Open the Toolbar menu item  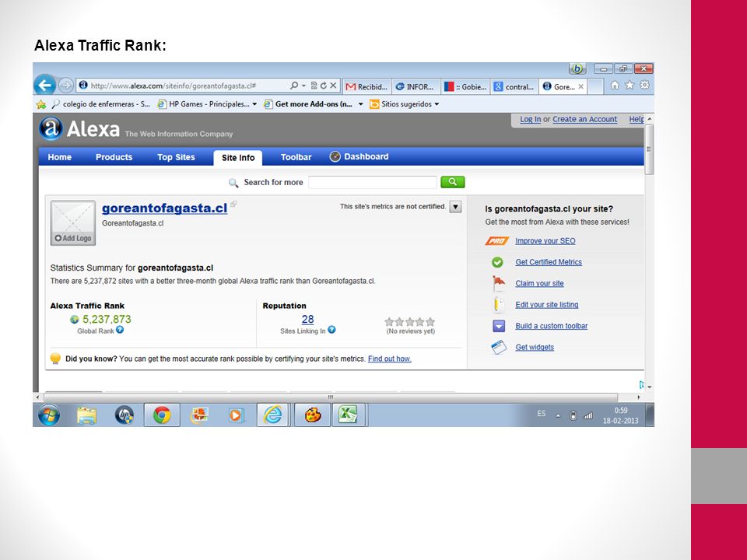pyautogui.click(x=296, y=157)
